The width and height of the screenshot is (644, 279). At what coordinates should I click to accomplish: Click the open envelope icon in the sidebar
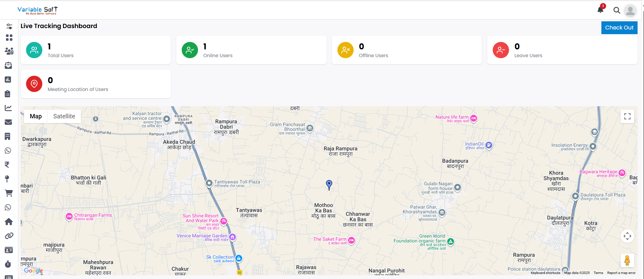tap(8, 65)
